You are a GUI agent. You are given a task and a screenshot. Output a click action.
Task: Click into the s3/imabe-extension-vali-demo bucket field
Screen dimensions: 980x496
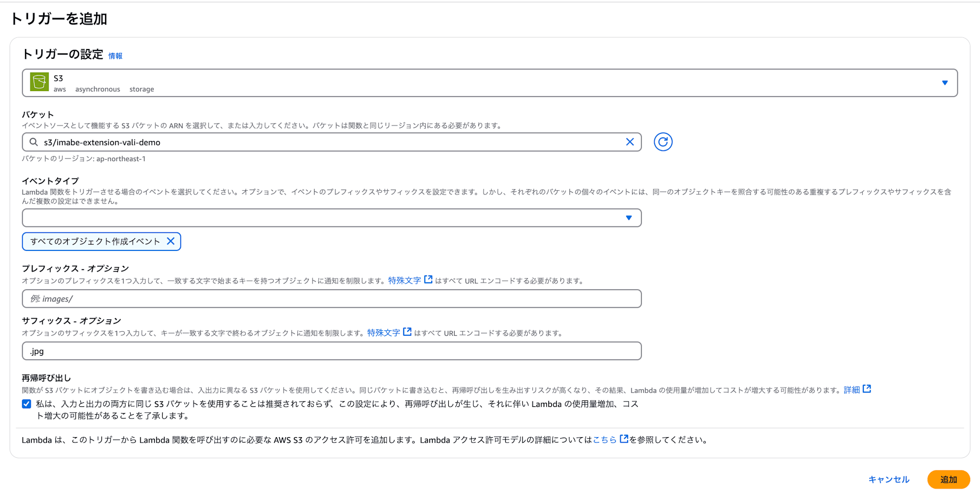point(332,142)
